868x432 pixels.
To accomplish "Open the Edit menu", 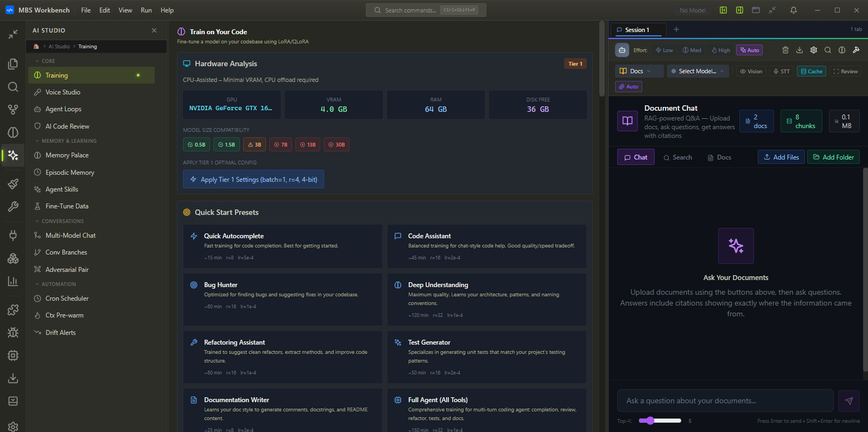I will pyautogui.click(x=105, y=10).
